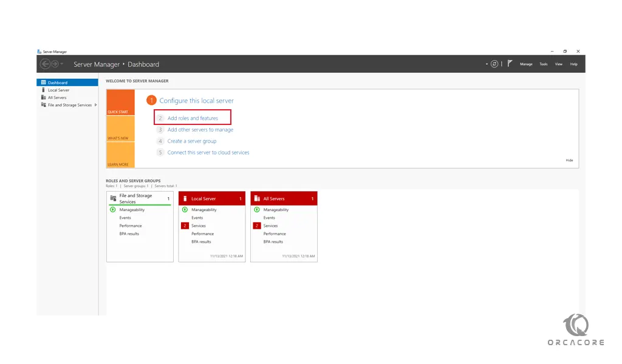Image resolution: width=622 pixels, height=364 pixels.
Task: Open the What's New tile
Action: click(121, 129)
